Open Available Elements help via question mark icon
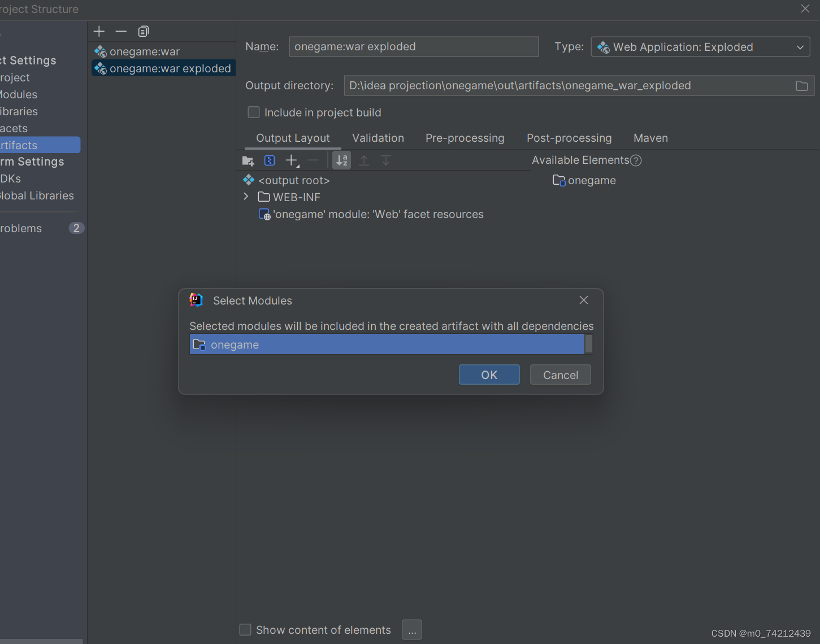The height and width of the screenshot is (644, 820). [x=636, y=160]
